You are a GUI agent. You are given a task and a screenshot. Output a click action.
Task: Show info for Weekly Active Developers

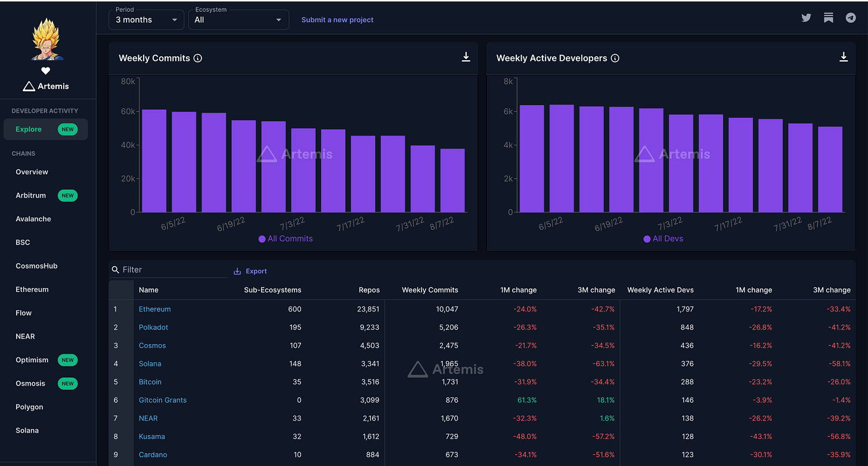pyautogui.click(x=615, y=58)
